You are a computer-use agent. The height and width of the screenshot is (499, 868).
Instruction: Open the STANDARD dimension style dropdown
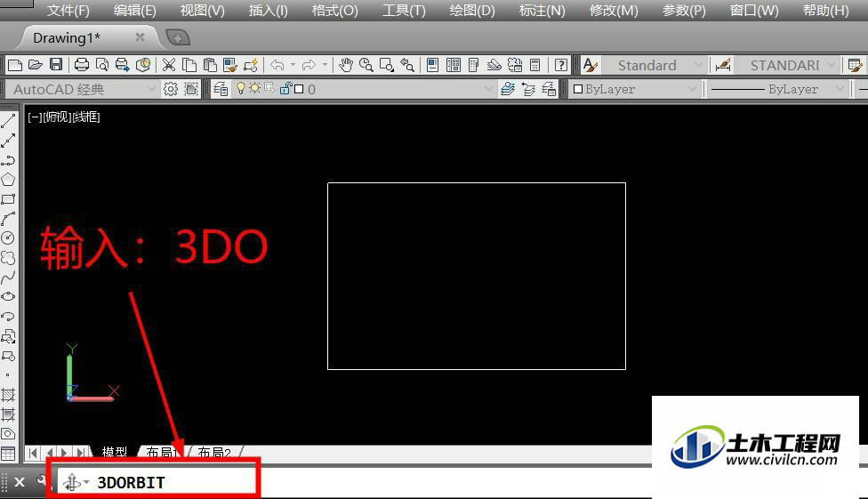coord(831,65)
